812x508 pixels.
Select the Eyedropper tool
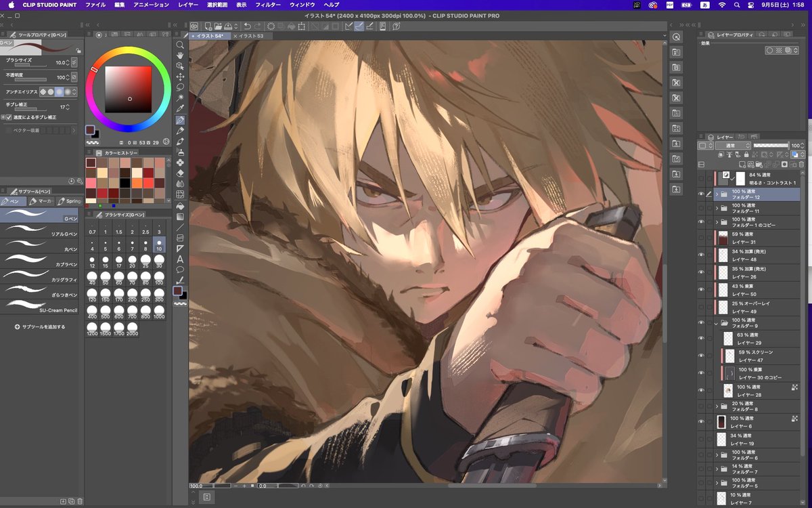click(181, 109)
